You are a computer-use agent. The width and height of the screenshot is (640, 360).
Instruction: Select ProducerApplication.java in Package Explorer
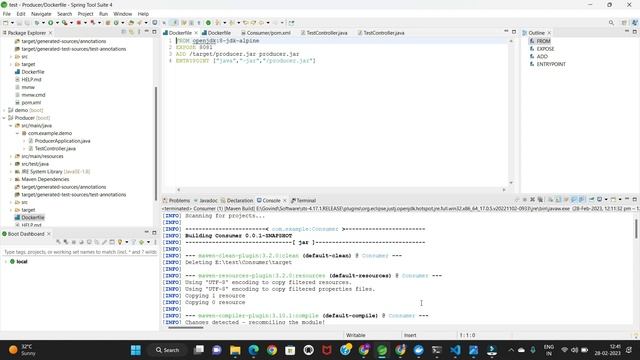62,141
